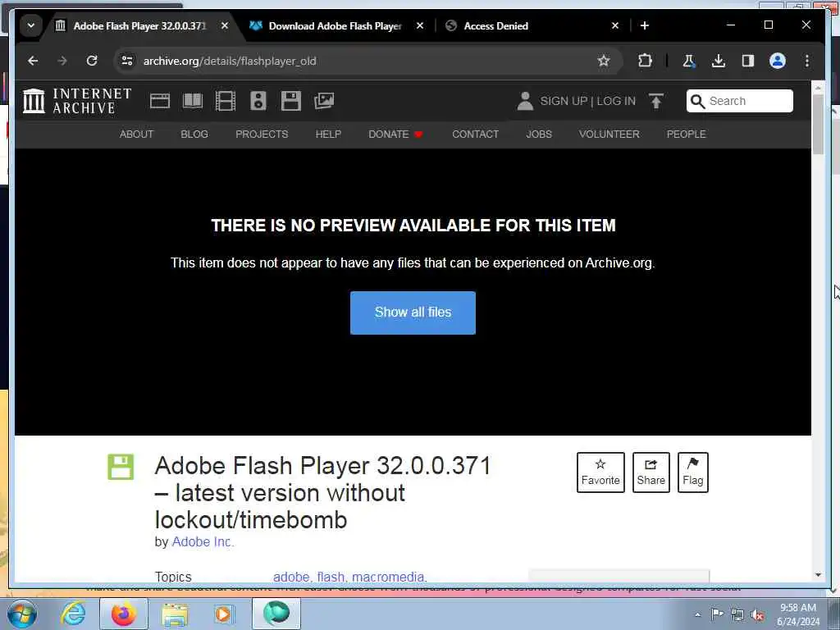Open the Chrome profile avatar
Image resolution: width=840 pixels, height=630 pixels.
[778, 61]
